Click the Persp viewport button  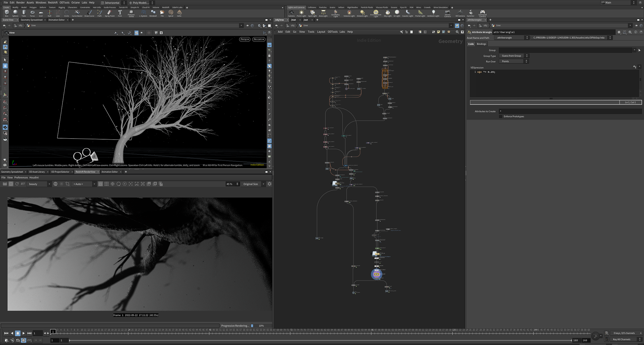tap(245, 39)
